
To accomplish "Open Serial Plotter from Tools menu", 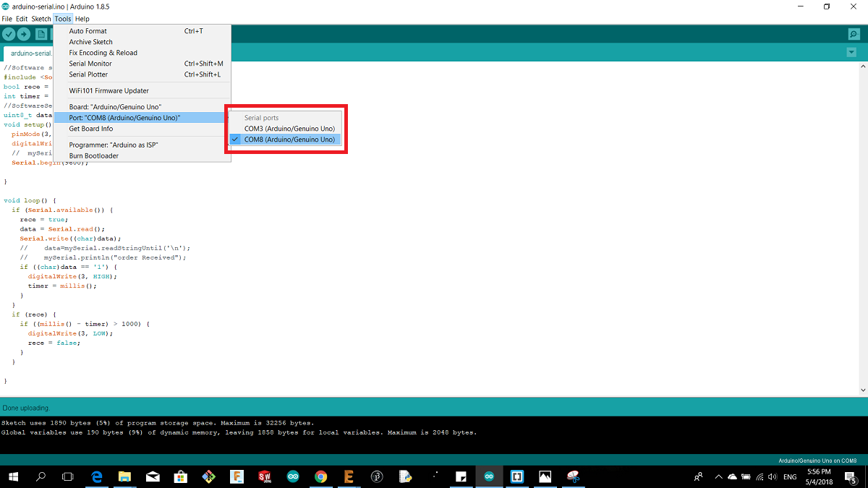I will (142, 74).
